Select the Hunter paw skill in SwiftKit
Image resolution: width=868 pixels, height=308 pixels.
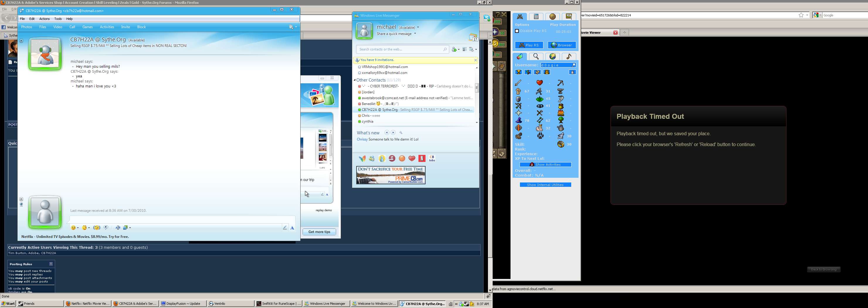click(x=540, y=136)
